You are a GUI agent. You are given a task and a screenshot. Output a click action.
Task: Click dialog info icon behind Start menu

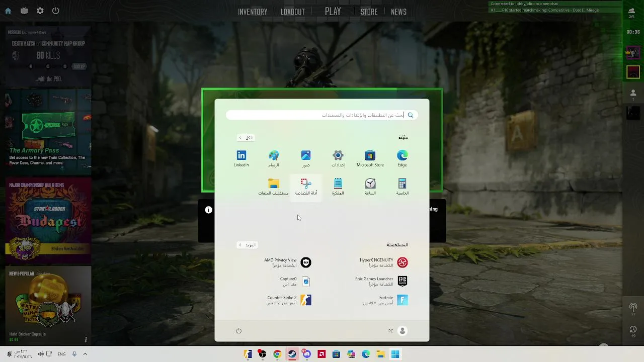pyautogui.click(x=208, y=210)
